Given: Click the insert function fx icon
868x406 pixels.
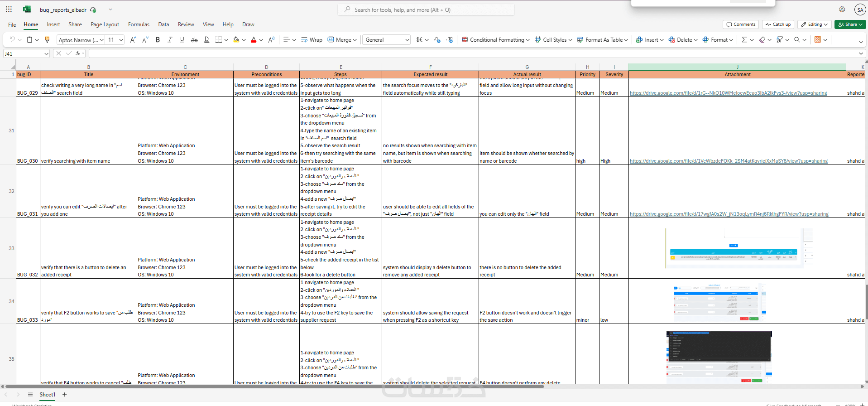Looking at the screenshot, I should coord(78,53).
